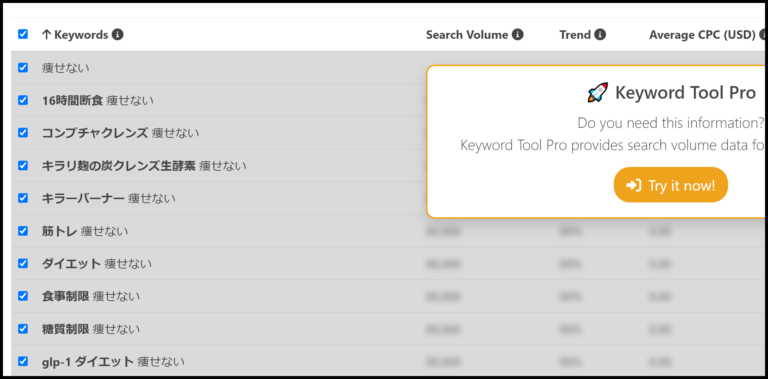This screenshot has height=379, width=768.
Task: Click the 糖質制限 痩せない keyword text
Action: pyautogui.click(x=91, y=329)
